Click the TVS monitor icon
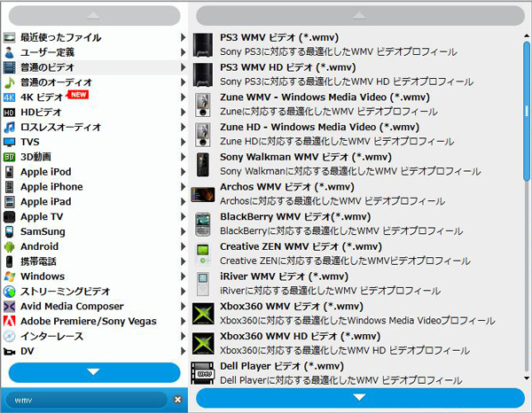The width and height of the screenshot is (532, 413). click(x=10, y=142)
